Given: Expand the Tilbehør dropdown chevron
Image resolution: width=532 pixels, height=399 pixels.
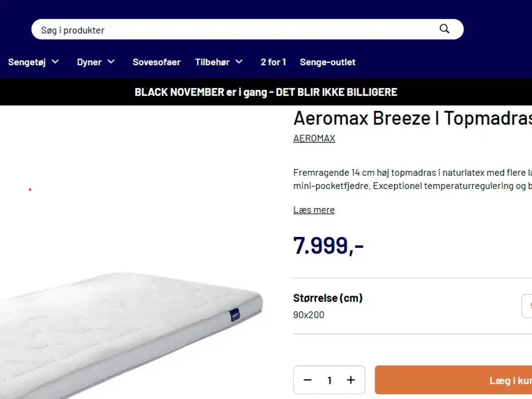Looking at the screenshot, I should coord(239,62).
